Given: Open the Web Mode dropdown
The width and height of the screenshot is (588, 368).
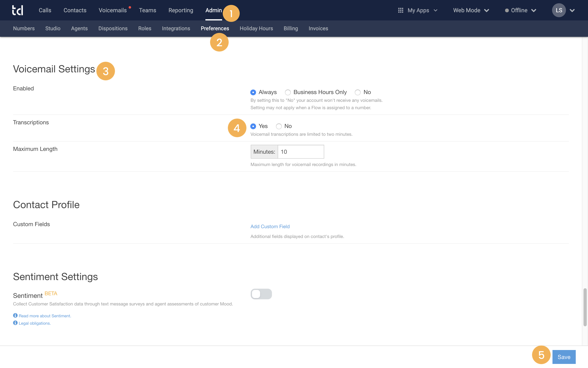Looking at the screenshot, I should pos(471,10).
